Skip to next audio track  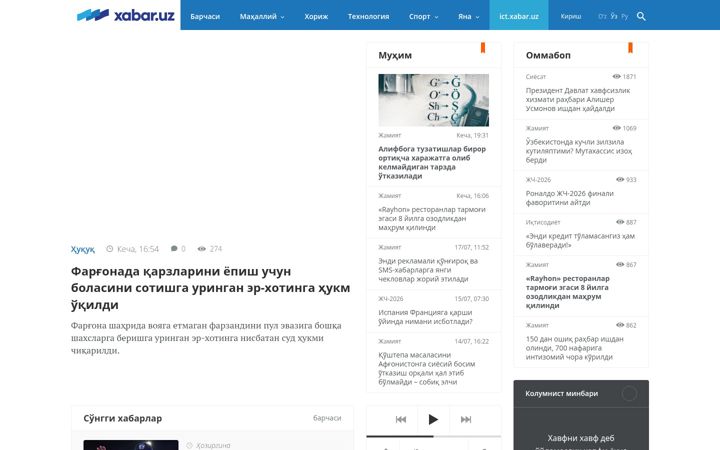466,419
